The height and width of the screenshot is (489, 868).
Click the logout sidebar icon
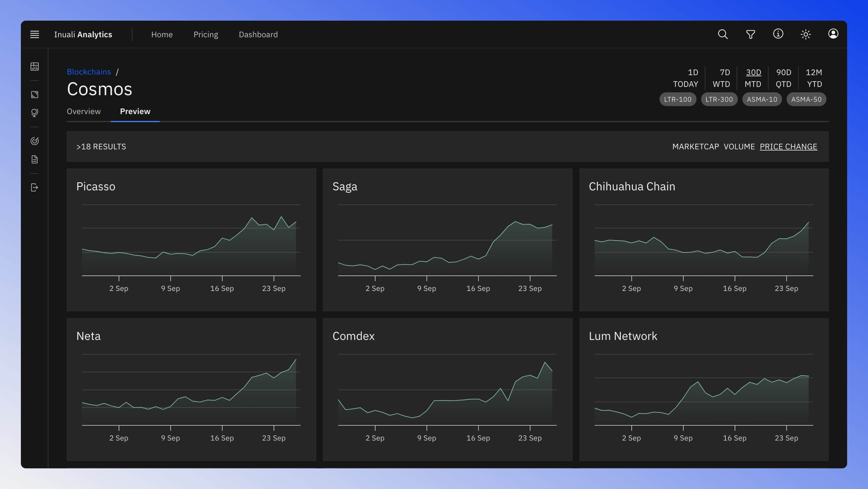tap(35, 187)
